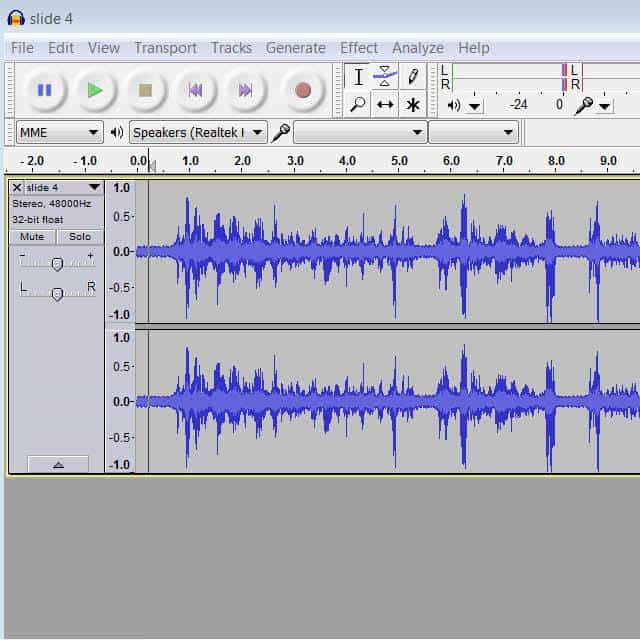The height and width of the screenshot is (640, 640).
Task: Open the Transport menu
Action: [x=165, y=48]
